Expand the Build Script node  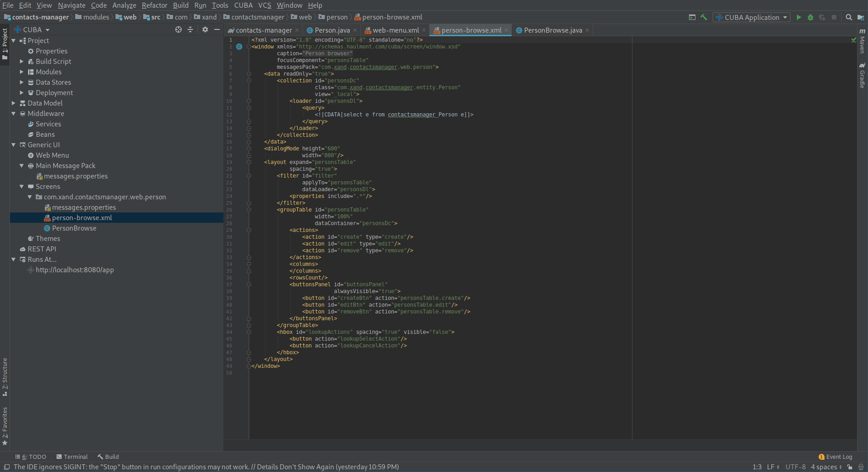(x=21, y=62)
